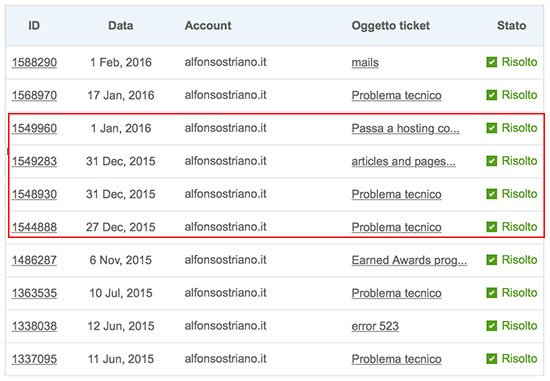This screenshot has width=550, height=381.
Task: Open 'articles and pages...' ticket link
Action: click(403, 161)
